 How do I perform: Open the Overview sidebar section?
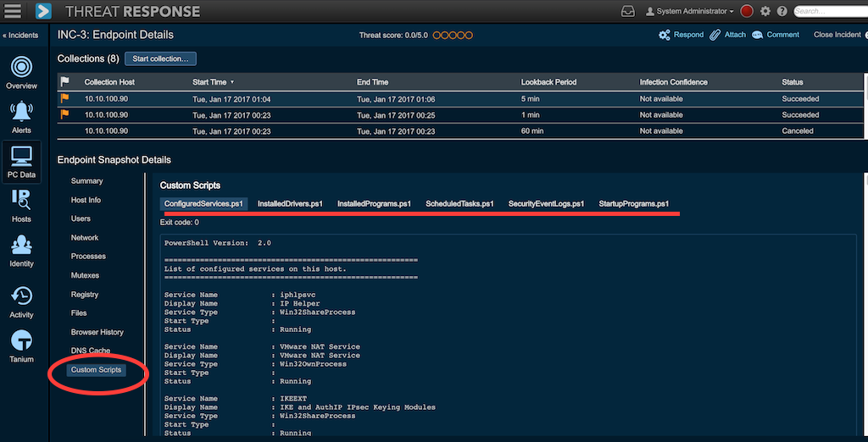[21, 73]
